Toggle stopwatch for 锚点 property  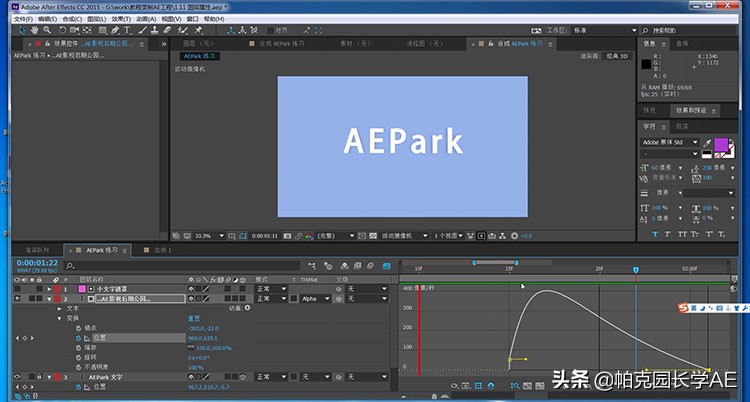click(x=78, y=328)
